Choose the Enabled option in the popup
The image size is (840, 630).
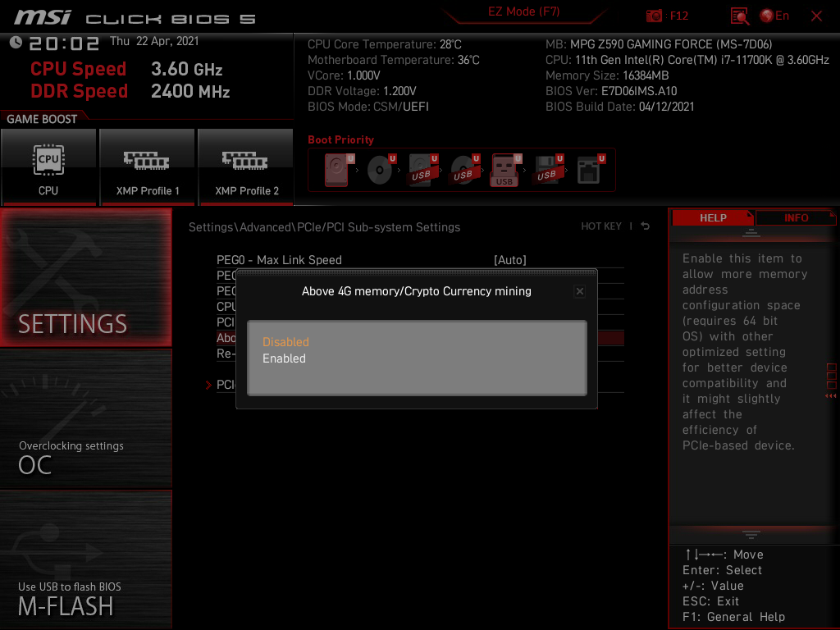click(x=284, y=358)
